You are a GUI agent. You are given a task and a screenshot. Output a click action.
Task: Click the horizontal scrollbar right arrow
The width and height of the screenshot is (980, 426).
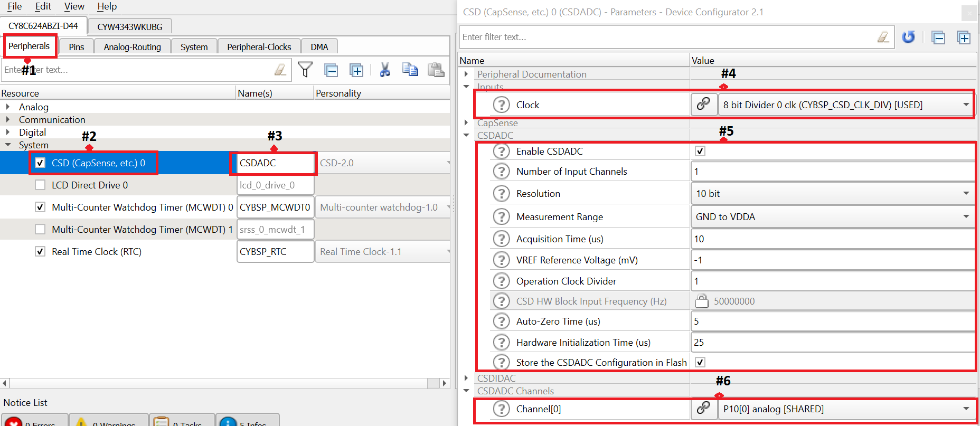[444, 383]
